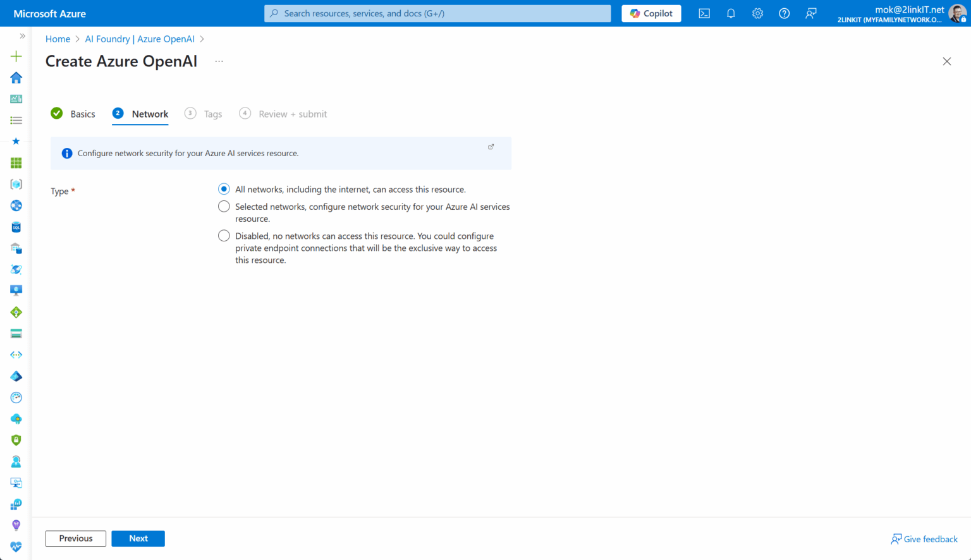
Task: Open the ellipsis menu beside the page title
Action: pyautogui.click(x=219, y=61)
